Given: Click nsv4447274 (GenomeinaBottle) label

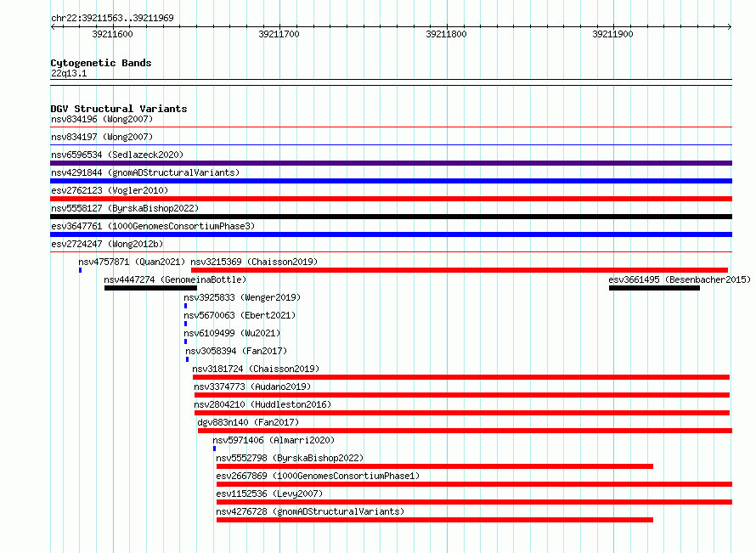Looking at the screenshot, I should coord(175,279).
